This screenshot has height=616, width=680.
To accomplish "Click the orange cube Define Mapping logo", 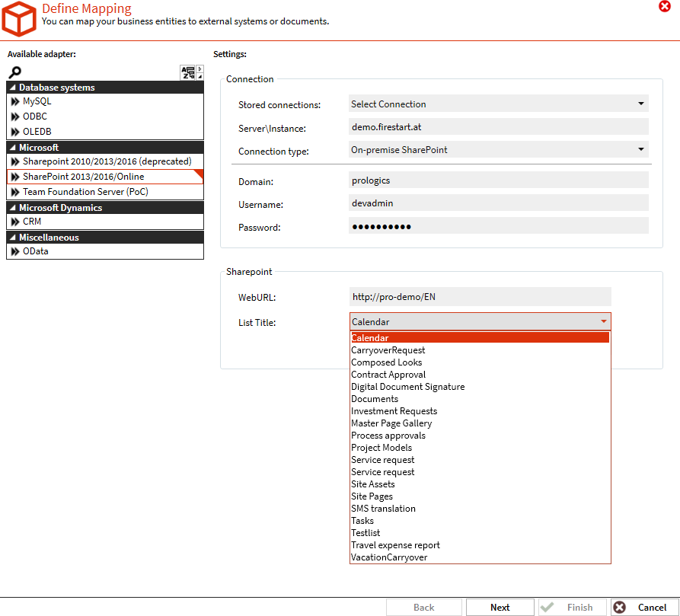I will [x=19, y=20].
